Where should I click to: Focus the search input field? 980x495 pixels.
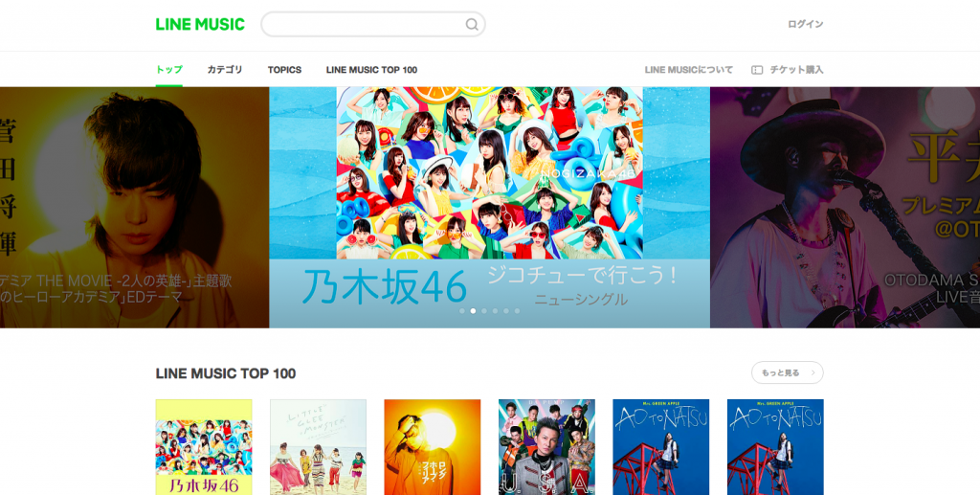(x=364, y=25)
